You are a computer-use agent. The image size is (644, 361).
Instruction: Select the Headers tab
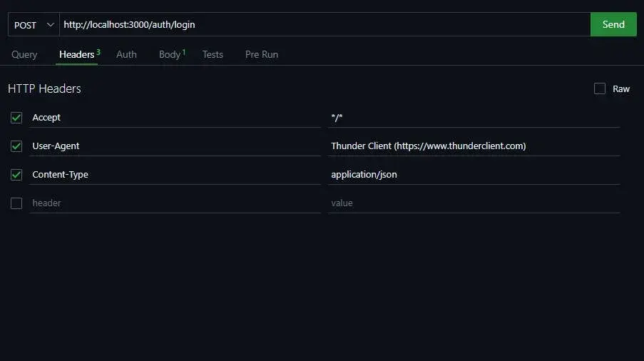pos(77,54)
